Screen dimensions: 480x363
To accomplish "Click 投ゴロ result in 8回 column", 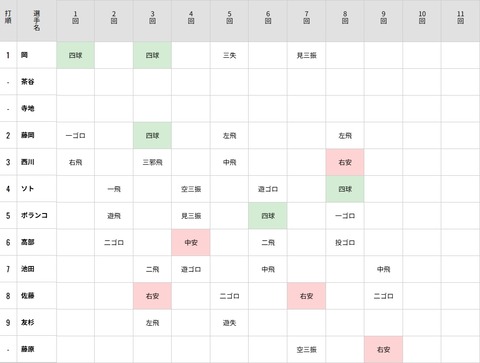I will [x=345, y=242].
